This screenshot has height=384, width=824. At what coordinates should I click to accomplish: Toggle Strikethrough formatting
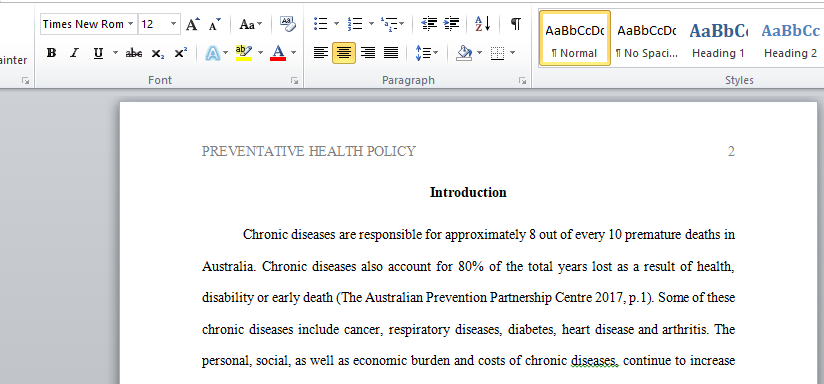(x=134, y=53)
